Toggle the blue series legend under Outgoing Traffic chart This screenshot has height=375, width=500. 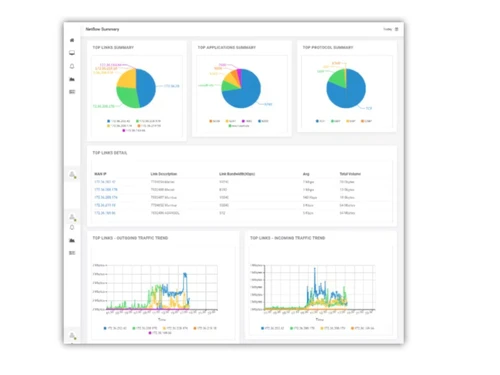[115, 328]
